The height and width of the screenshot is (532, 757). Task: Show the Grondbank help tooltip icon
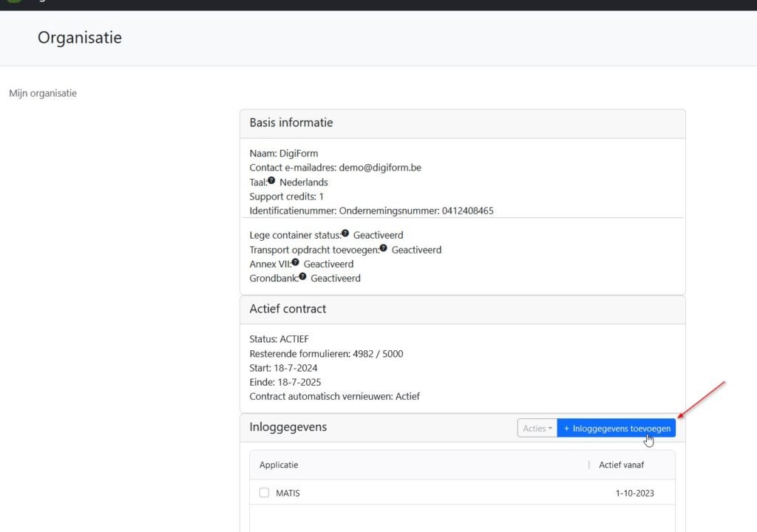coord(302,277)
